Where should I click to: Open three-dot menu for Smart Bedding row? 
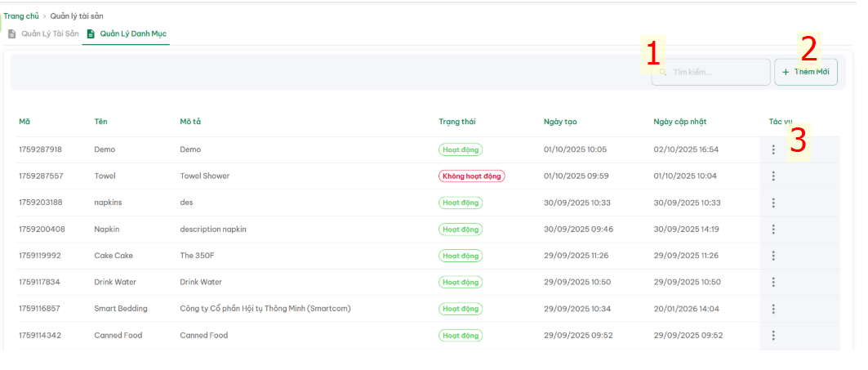pos(772,309)
